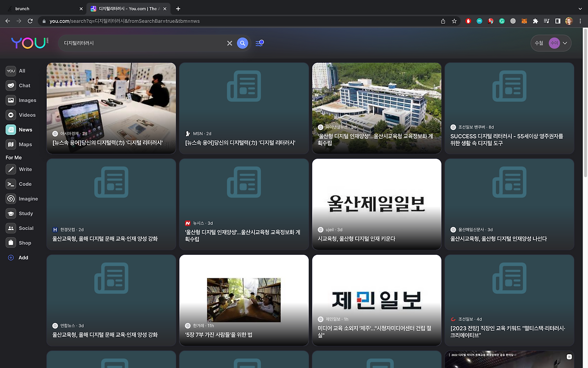This screenshot has height=368, width=588.
Task: Focus the You.com search field
Action: pos(144,43)
